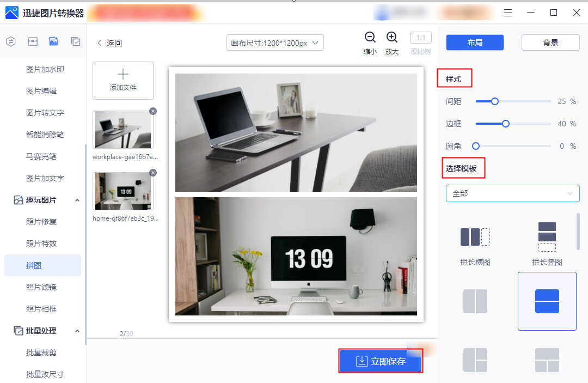588x383 pixels.
Task: Open 智能消除笔 in sidebar
Action: (45, 135)
